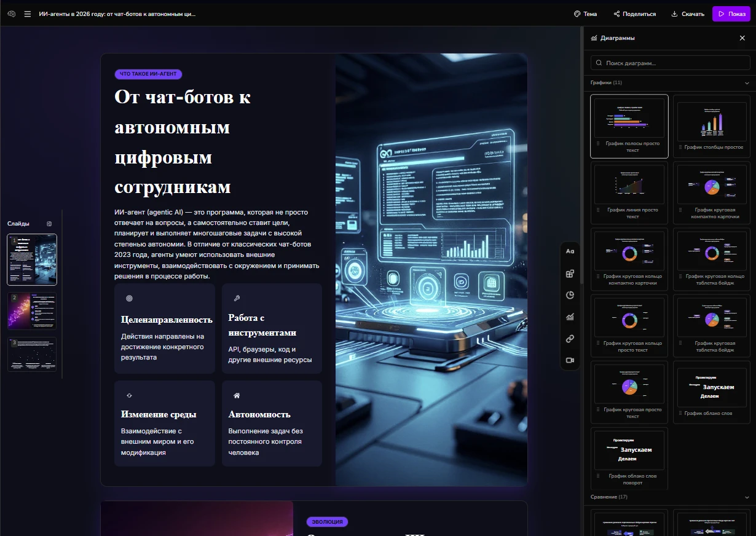
Task: Select График круговая просто текст template
Action: tap(629, 392)
